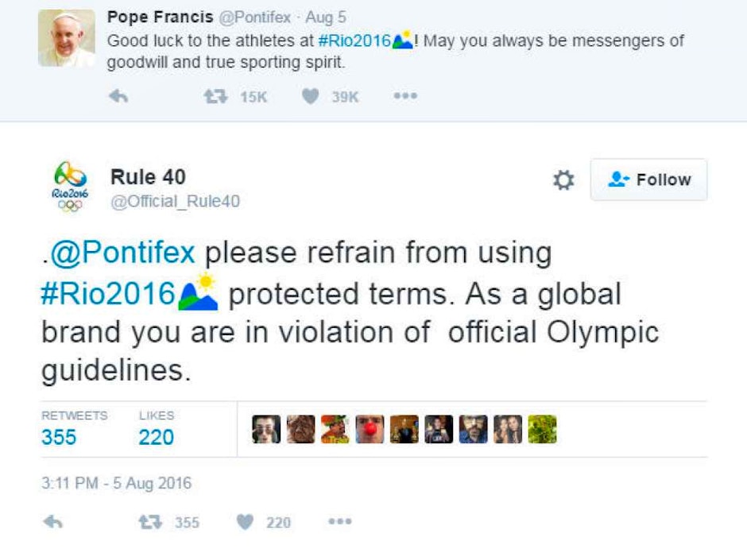Open more options on Rule 40 tweet
Viewport: 747px width, 560px height.
point(339,522)
